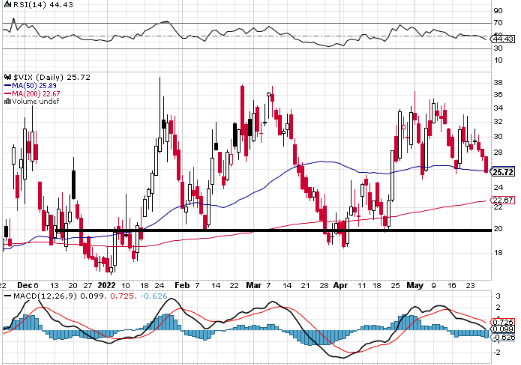The height and width of the screenshot is (365, 521).
Task: Click the MACD histogram value -0.626
Action: 153,296
